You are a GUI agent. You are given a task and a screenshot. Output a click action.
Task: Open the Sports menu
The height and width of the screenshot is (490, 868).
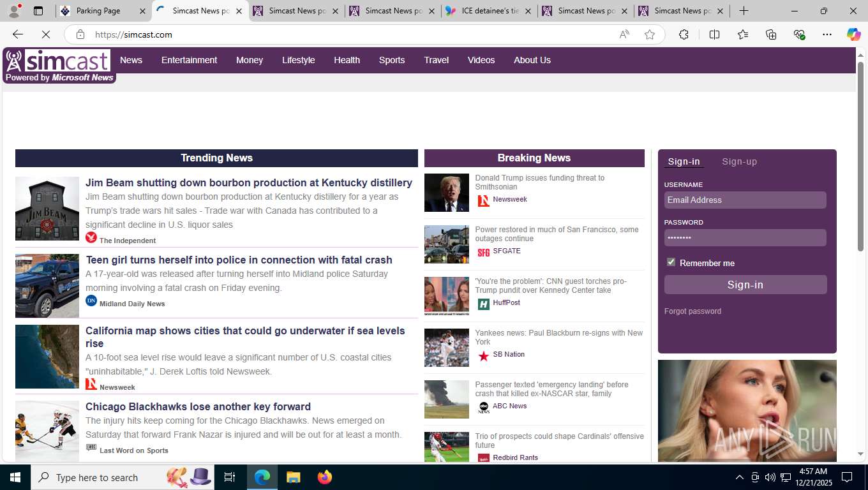(392, 60)
